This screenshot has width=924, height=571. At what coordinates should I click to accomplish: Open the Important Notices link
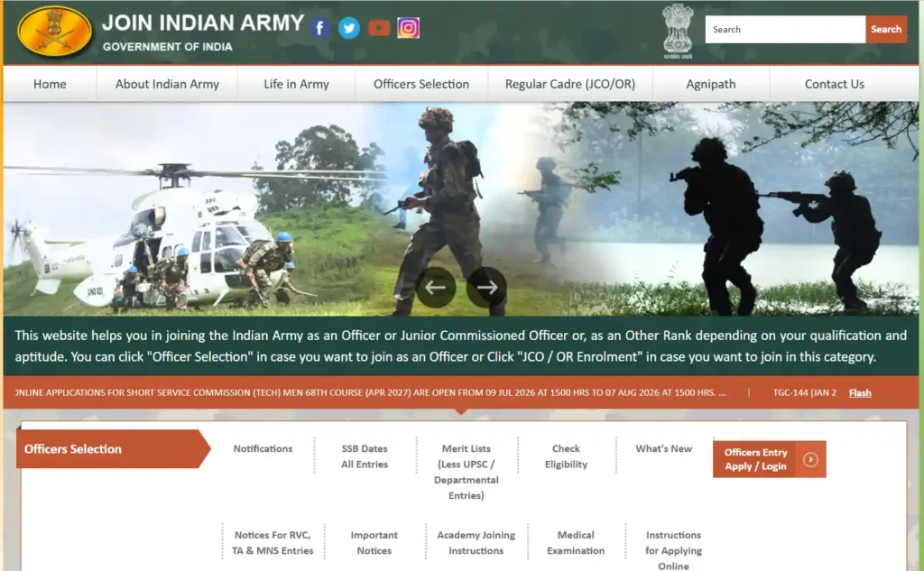pyautogui.click(x=374, y=543)
